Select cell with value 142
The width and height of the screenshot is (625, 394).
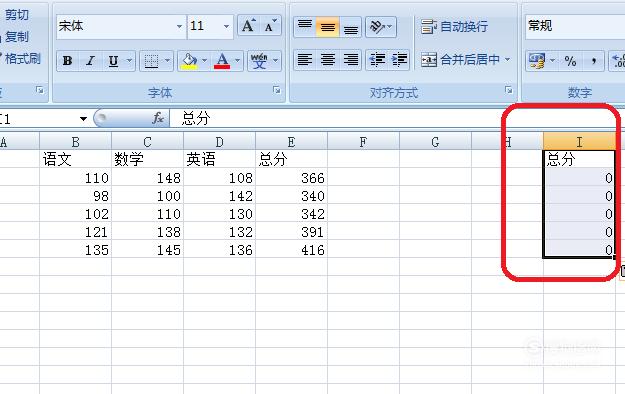(219, 196)
